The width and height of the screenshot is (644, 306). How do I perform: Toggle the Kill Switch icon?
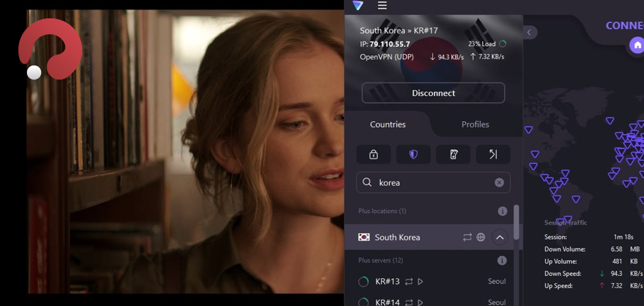click(x=453, y=155)
